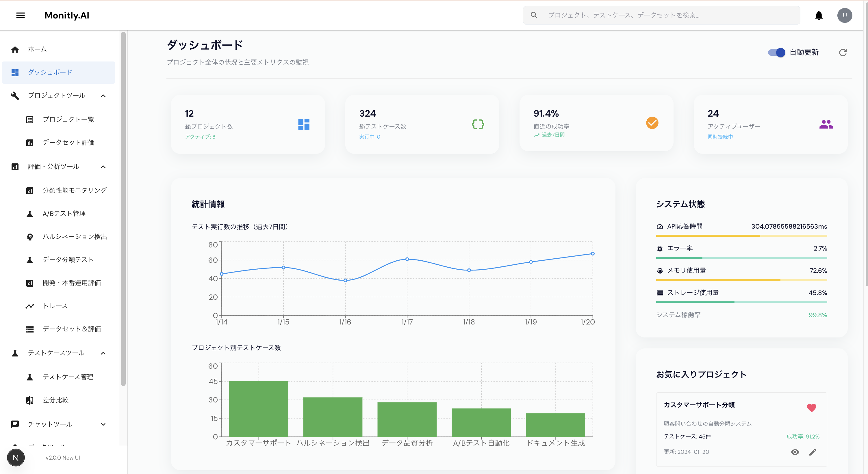The image size is (868, 474).
Task: Click the home icon in sidebar
Action: [x=15, y=49]
